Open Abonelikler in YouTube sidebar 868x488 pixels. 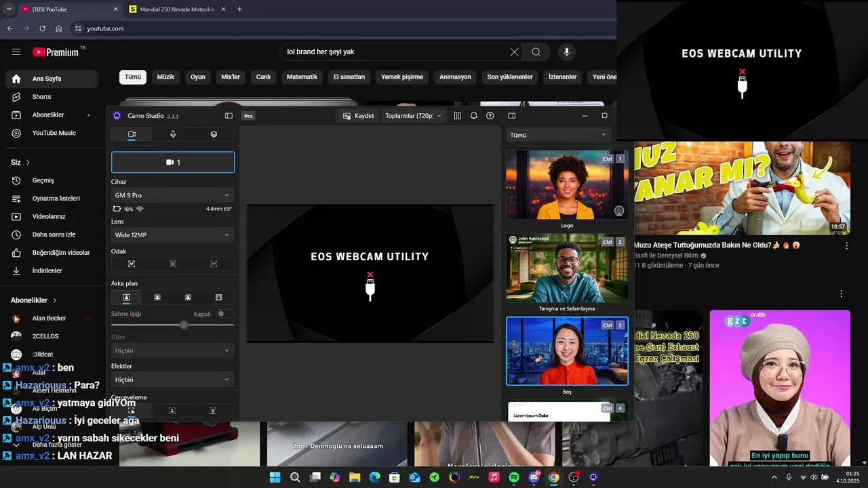pos(53,115)
